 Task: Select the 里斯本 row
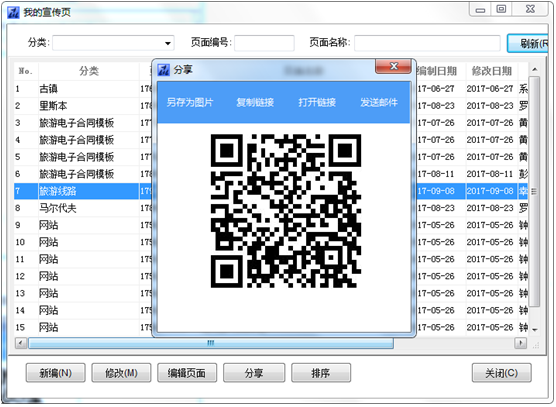(x=271, y=106)
